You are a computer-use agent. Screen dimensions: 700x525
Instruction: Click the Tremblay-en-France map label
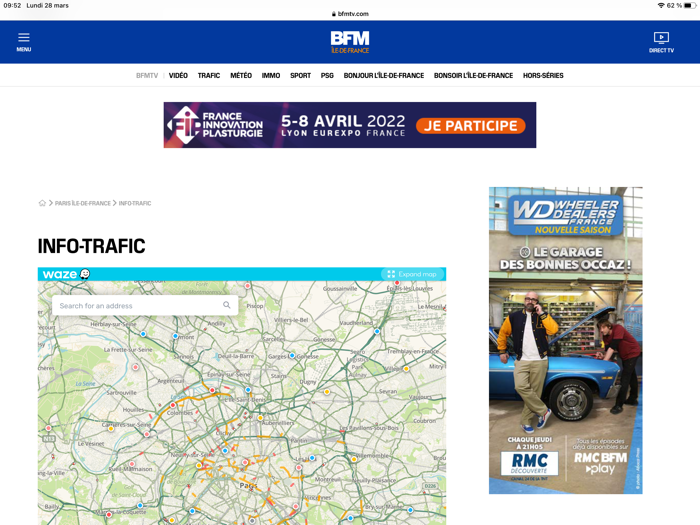pyautogui.click(x=413, y=351)
